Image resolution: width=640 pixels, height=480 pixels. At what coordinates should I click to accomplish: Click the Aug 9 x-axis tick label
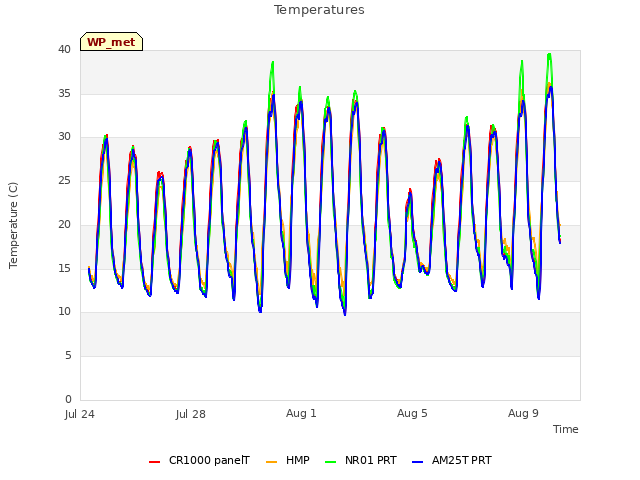click(x=523, y=413)
